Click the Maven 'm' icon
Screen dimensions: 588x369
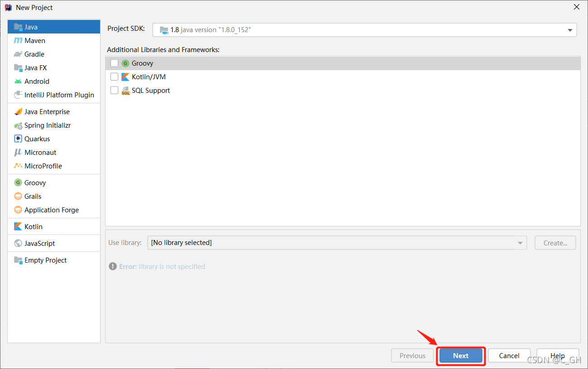pyautogui.click(x=18, y=40)
